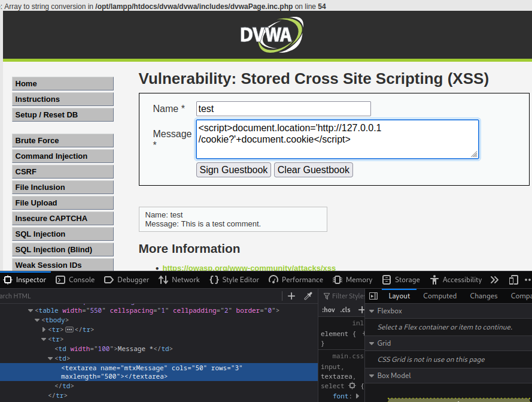Toggle .cls class panel
This screenshot has width=532, height=402.
(345, 310)
